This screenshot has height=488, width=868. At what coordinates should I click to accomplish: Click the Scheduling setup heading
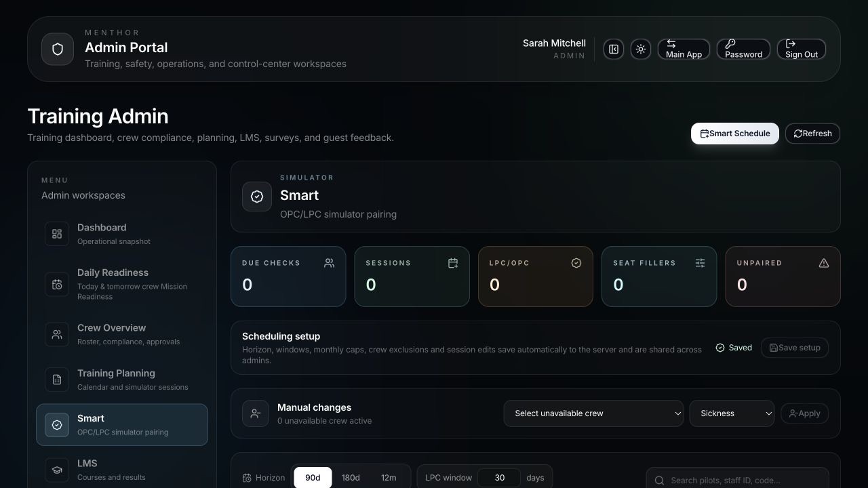coord(281,336)
